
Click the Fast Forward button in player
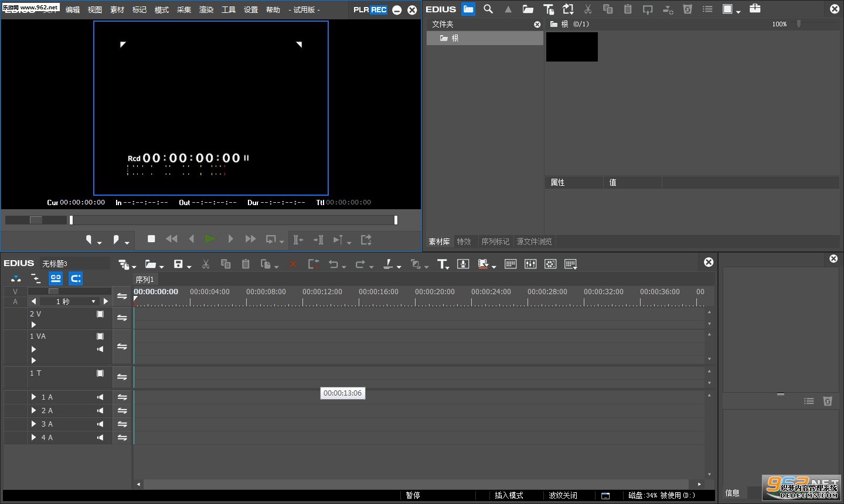(250, 239)
